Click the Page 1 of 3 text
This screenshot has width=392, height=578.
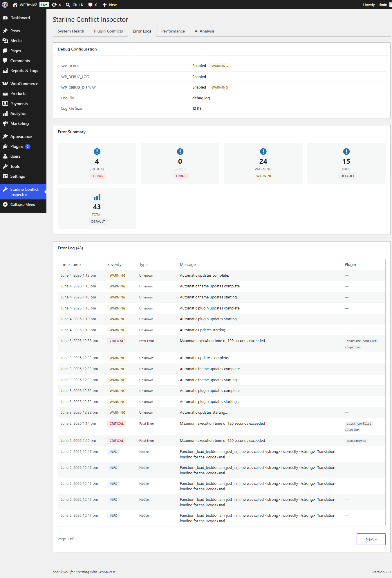point(67,539)
